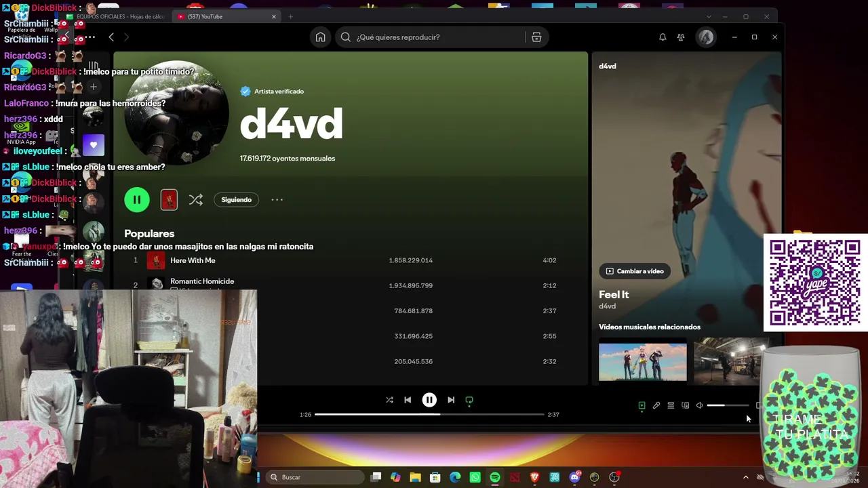Pause d4vd with the green artist button
The image size is (868, 488).
click(137, 199)
